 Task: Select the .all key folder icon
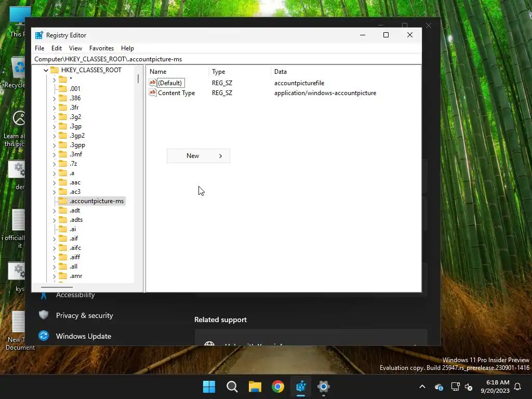click(63, 267)
